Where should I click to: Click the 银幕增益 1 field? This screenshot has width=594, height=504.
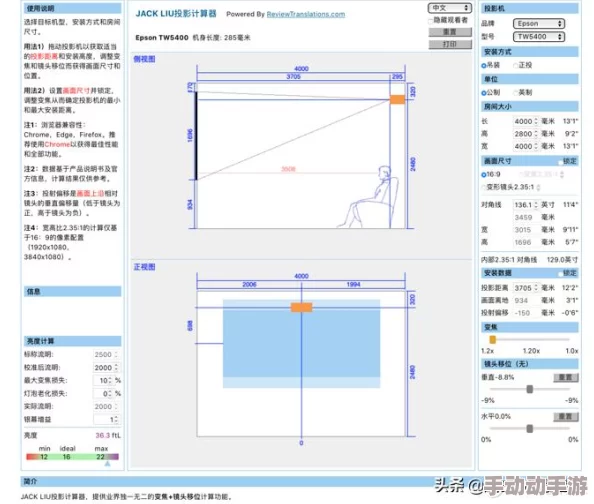coord(106,419)
